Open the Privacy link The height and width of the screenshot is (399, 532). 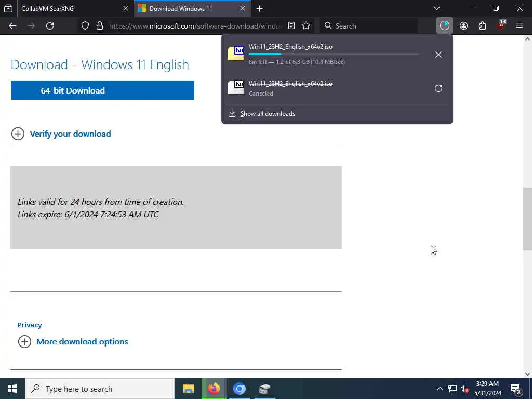point(30,325)
